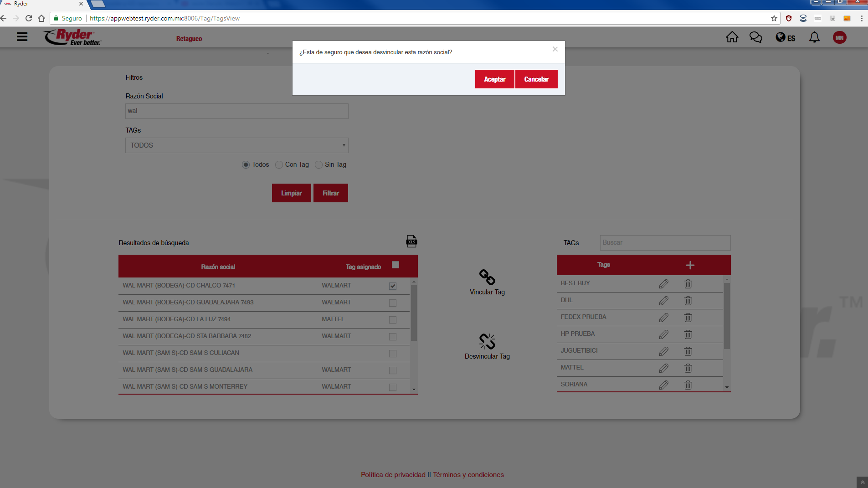Click the Vincular Tag chain icon
This screenshot has height=488, width=868.
click(x=487, y=277)
